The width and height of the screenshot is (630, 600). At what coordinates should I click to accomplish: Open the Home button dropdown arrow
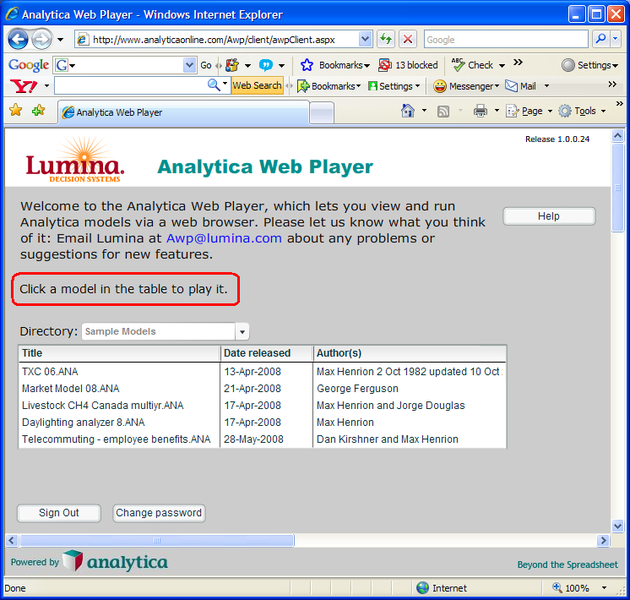(424, 110)
